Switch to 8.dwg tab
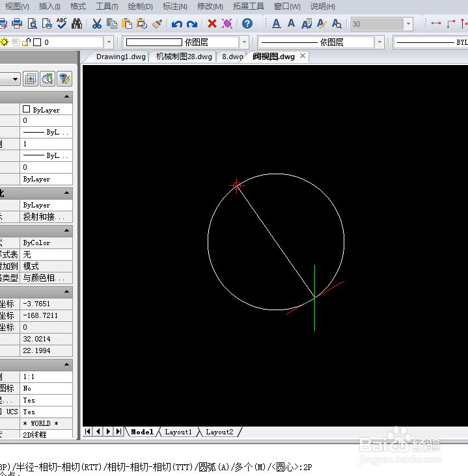The height and width of the screenshot is (476, 468). pyautogui.click(x=232, y=57)
